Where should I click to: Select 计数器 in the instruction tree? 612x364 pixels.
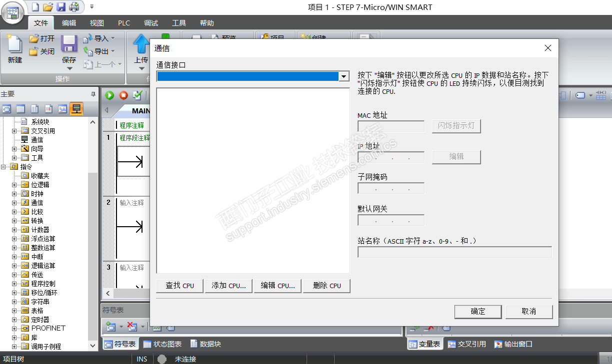(40, 230)
